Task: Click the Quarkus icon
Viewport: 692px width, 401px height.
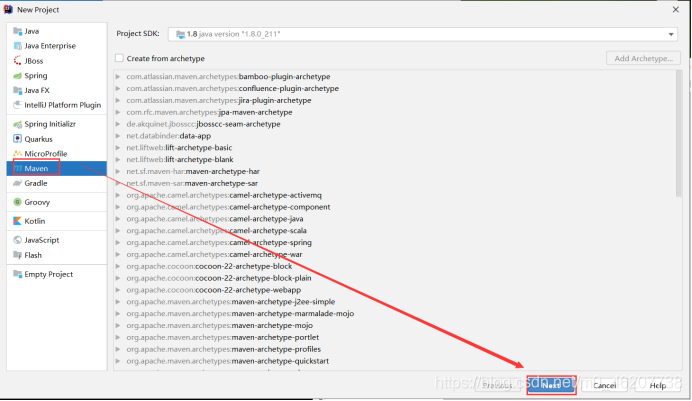Action: point(18,139)
